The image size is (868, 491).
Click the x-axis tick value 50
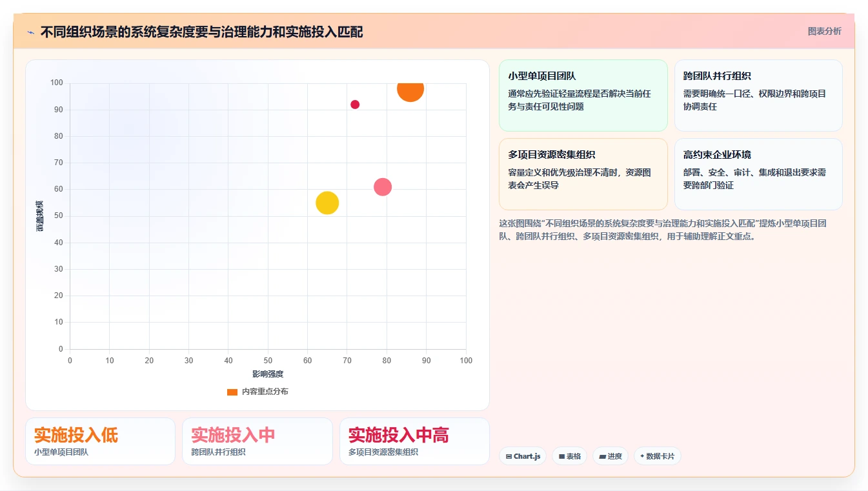pyautogui.click(x=268, y=361)
